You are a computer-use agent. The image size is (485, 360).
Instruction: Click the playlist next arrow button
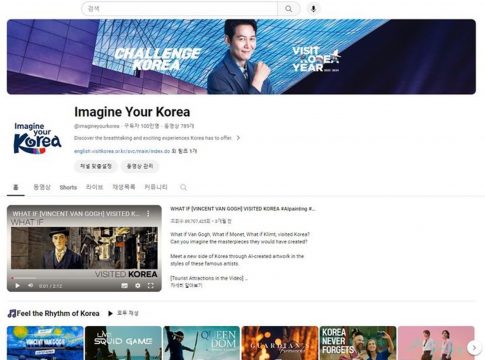(474, 348)
